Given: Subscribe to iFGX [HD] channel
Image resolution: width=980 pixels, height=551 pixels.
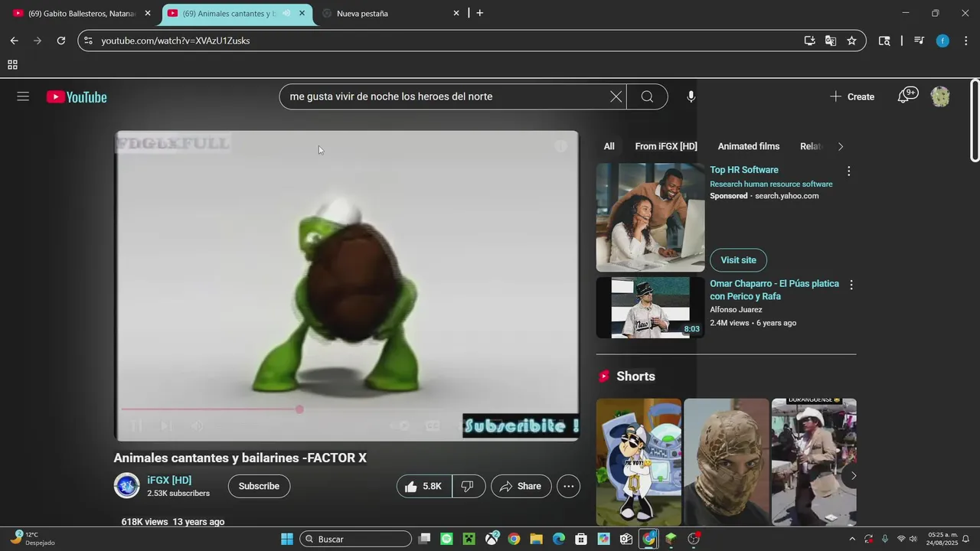Looking at the screenshot, I should [x=259, y=486].
